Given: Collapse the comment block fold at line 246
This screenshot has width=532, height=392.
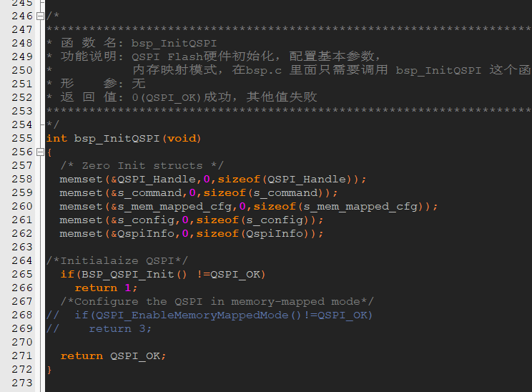Looking at the screenshot, I should pyautogui.click(x=40, y=16).
